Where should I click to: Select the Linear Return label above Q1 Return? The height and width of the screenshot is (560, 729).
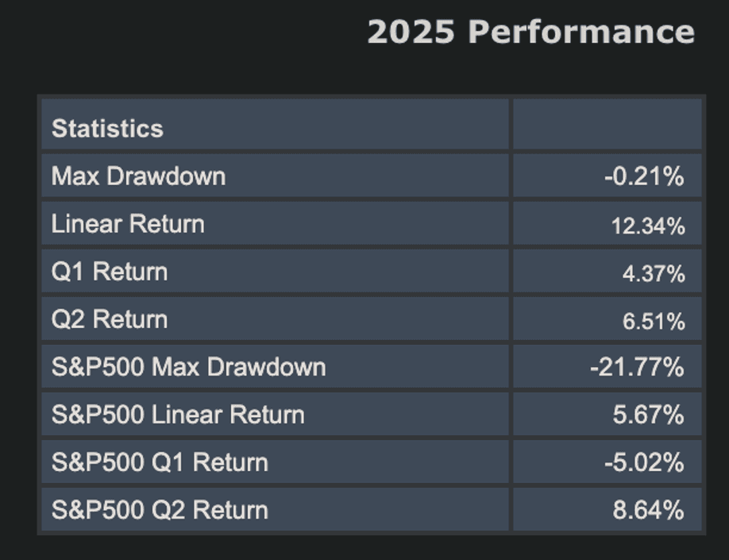(x=128, y=224)
